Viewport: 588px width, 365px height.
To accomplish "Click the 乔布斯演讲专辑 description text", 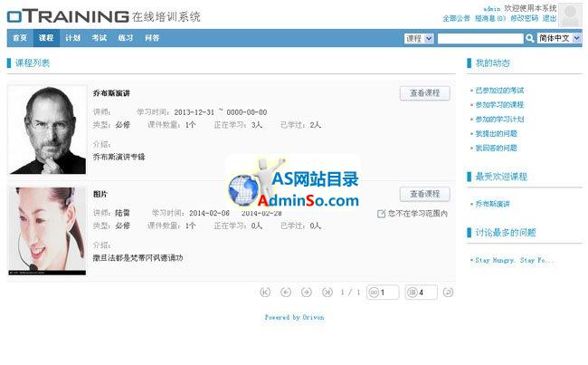I will tap(119, 157).
